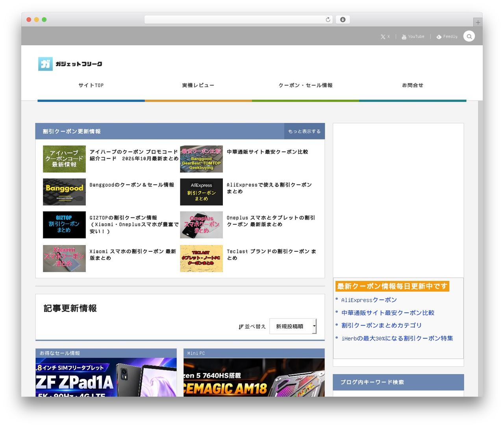Click the もっと表示する button
504x427 pixels.
[x=304, y=131]
